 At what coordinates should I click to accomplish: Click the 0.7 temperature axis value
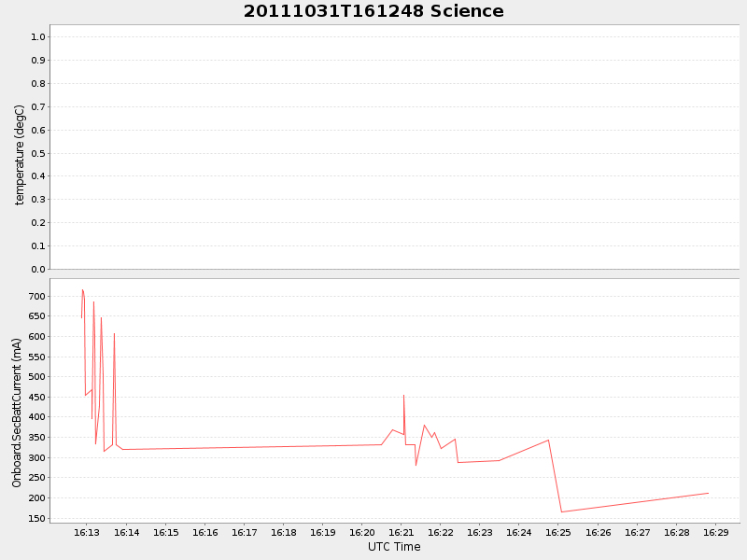click(38, 106)
